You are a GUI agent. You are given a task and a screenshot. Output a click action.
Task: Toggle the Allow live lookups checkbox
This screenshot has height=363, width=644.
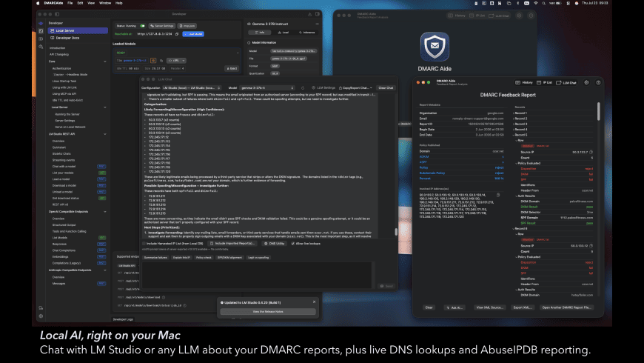click(293, 244)
